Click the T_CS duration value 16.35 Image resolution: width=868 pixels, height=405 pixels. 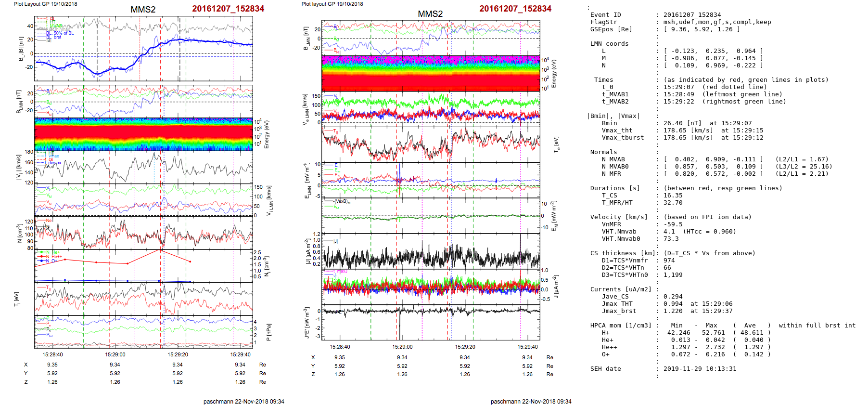click(673, 196)
